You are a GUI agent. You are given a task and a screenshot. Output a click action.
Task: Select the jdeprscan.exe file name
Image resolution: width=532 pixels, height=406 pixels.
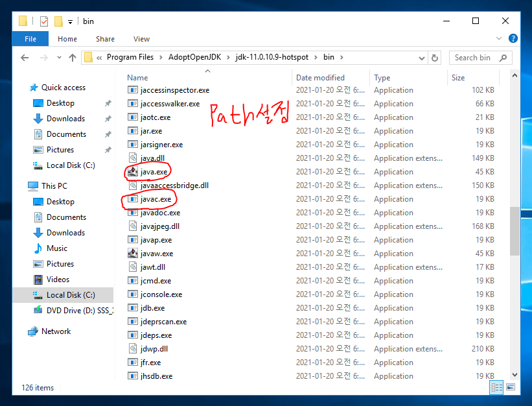[163, 322]
